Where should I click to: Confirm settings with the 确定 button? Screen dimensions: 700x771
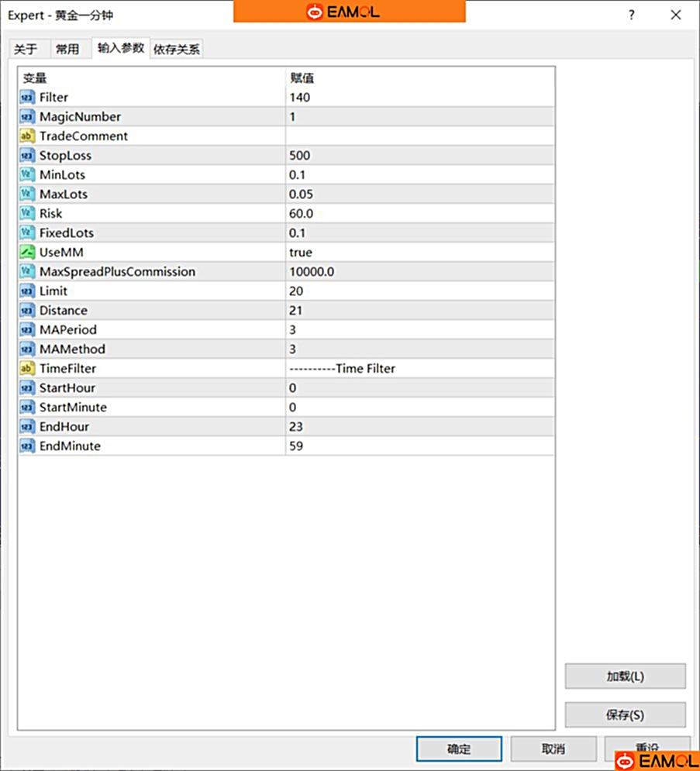coord(459,749)
